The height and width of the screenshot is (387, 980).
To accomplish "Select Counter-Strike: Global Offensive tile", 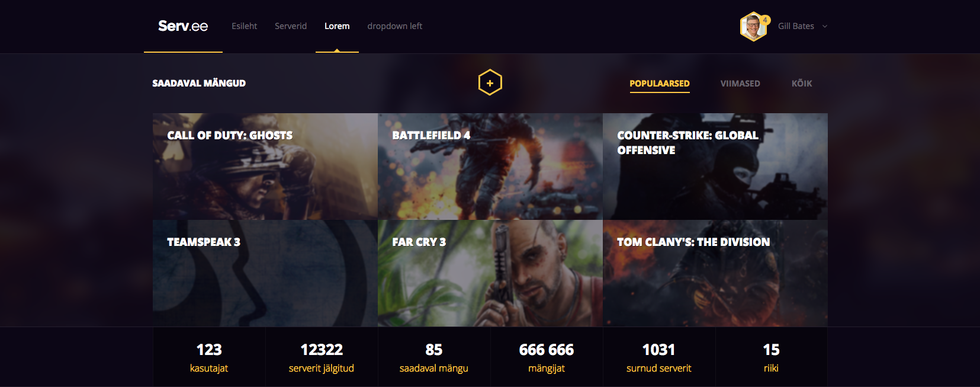I will (x=715, y=167).
